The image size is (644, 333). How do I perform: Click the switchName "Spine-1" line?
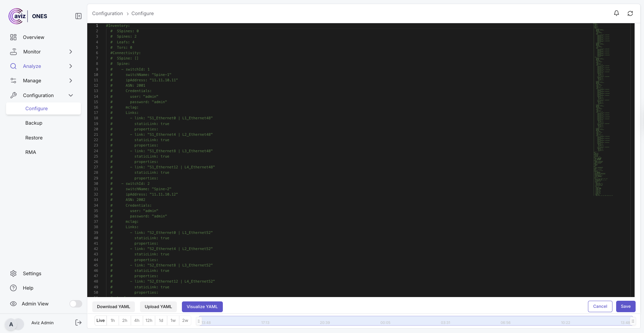pos(148,75)
